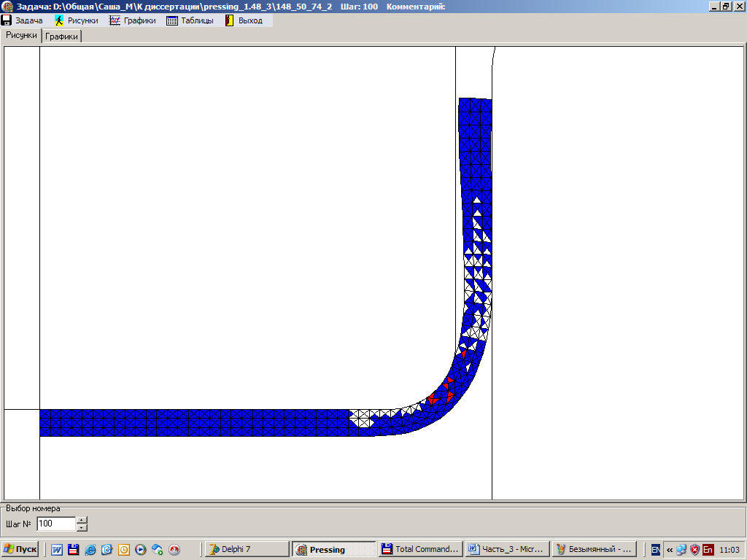Launch Windows Media Player from quick launch

[141, 550]
